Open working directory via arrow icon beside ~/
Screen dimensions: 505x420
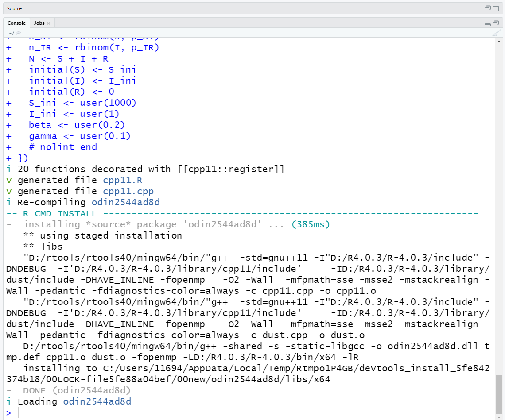pos(18,33)
